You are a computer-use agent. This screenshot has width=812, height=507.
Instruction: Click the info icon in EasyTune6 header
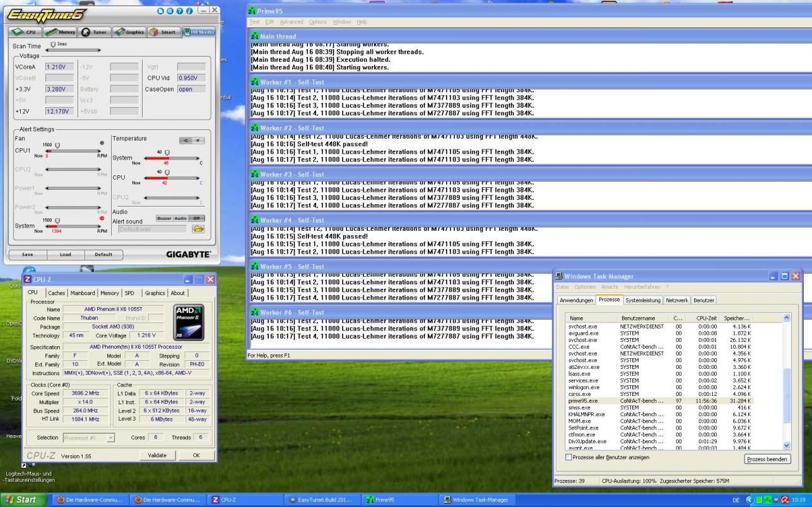click(x=189, y=11)
